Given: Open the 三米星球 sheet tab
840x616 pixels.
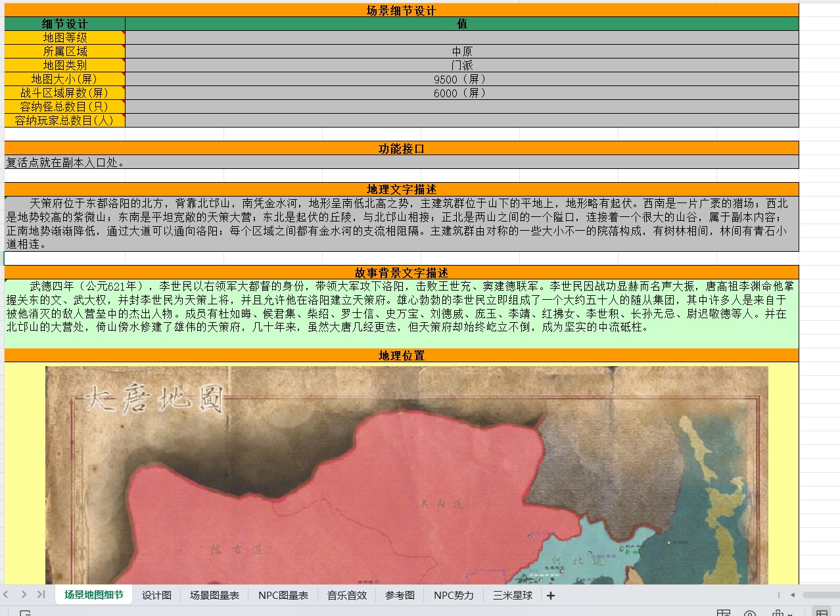Looking at the screenshot, I should [x=512, y=595].
